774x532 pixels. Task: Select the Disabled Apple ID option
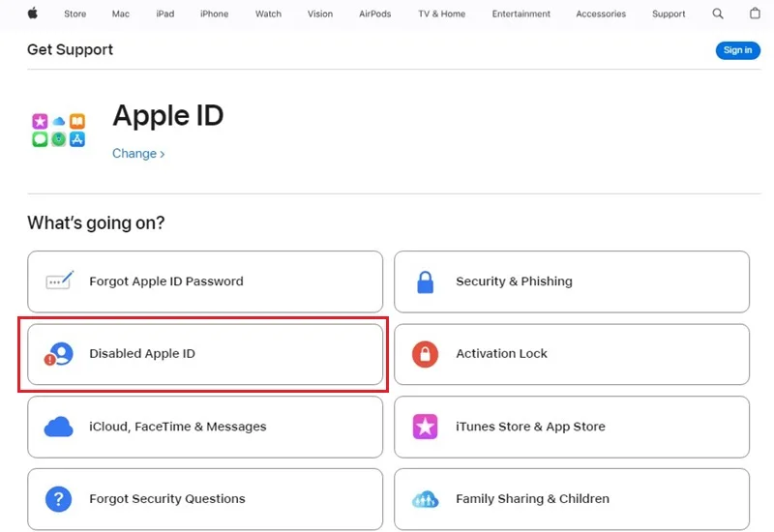click(x=205, y=354)
